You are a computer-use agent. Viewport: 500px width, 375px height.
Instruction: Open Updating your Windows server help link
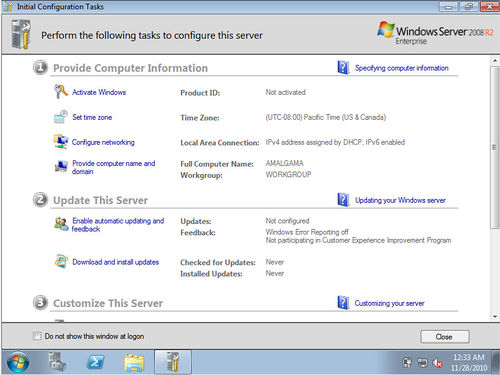400,200
